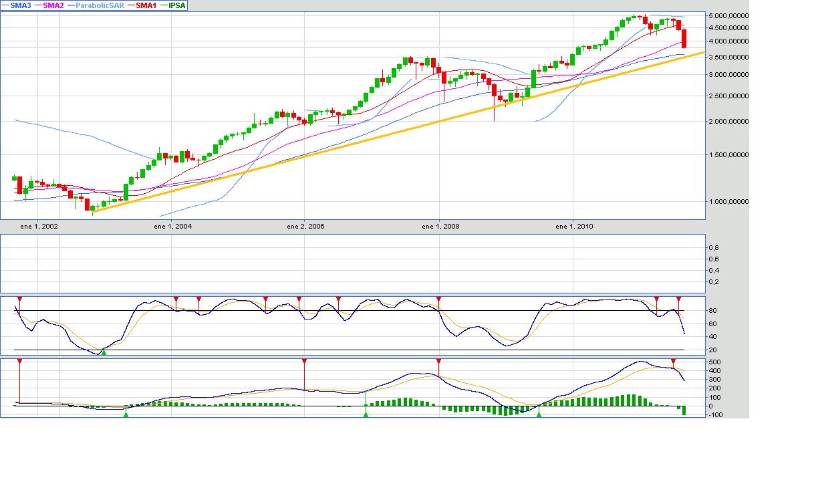This screenshot has width=814, height=504.
Task: Click the 'ene 1, 2002' date label
Action: point(39,227)
